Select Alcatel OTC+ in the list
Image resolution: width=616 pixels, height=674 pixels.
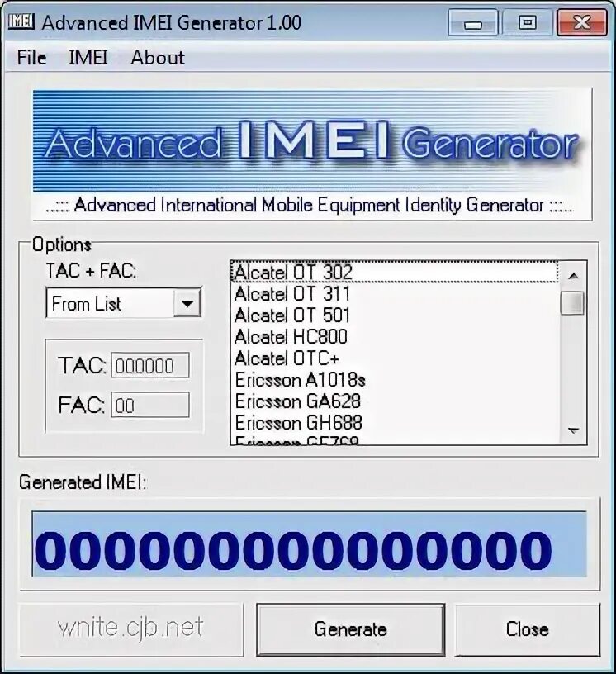[395, 358]
